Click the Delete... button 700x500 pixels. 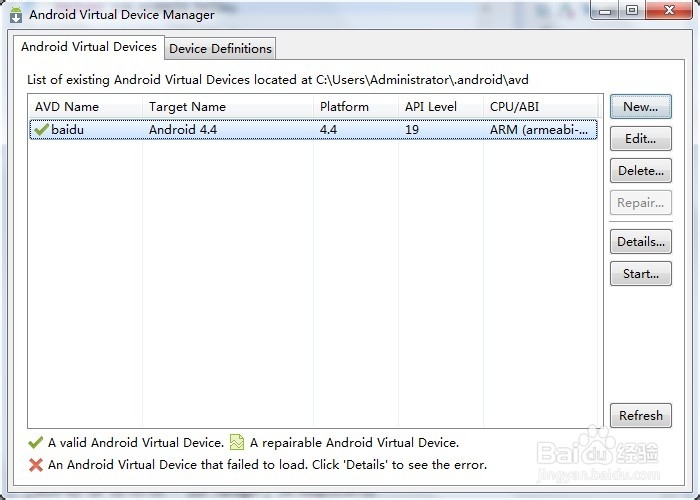[641, 171]
